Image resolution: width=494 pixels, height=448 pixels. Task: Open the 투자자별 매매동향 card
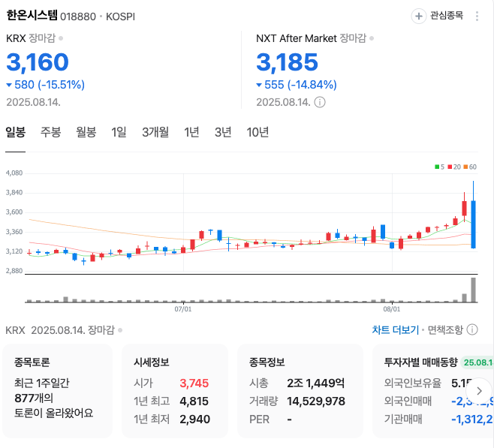[x=433, y=391]
